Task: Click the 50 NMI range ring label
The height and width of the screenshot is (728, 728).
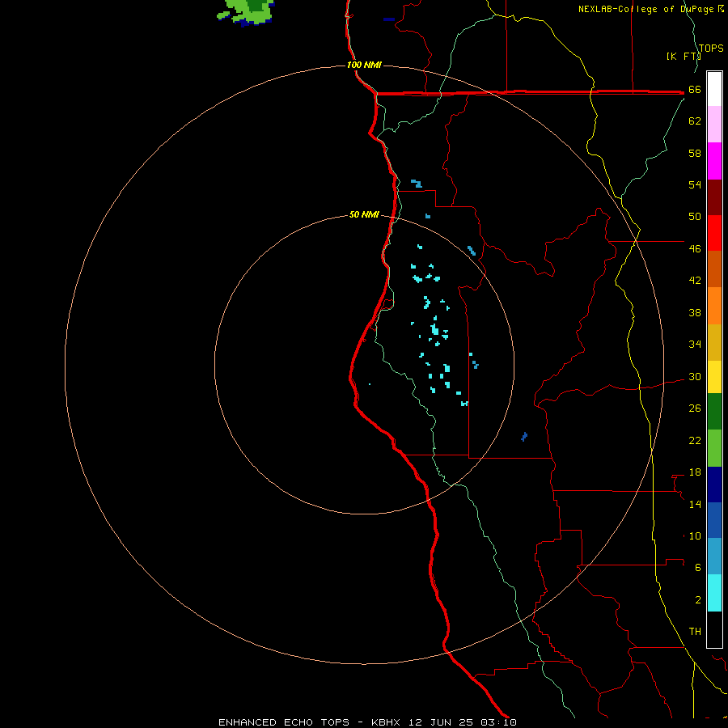Action: pos(364,214)
